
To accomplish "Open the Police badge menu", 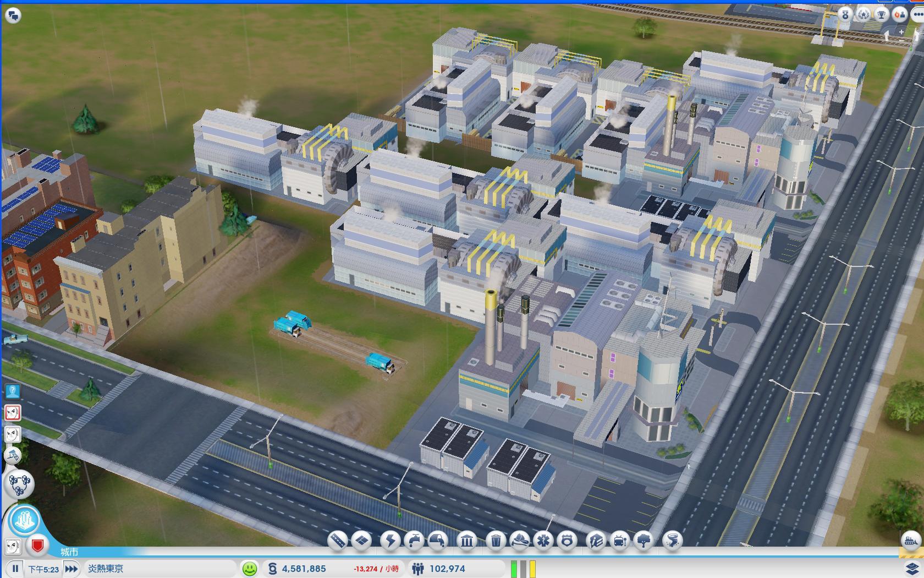I will [566, 540].
